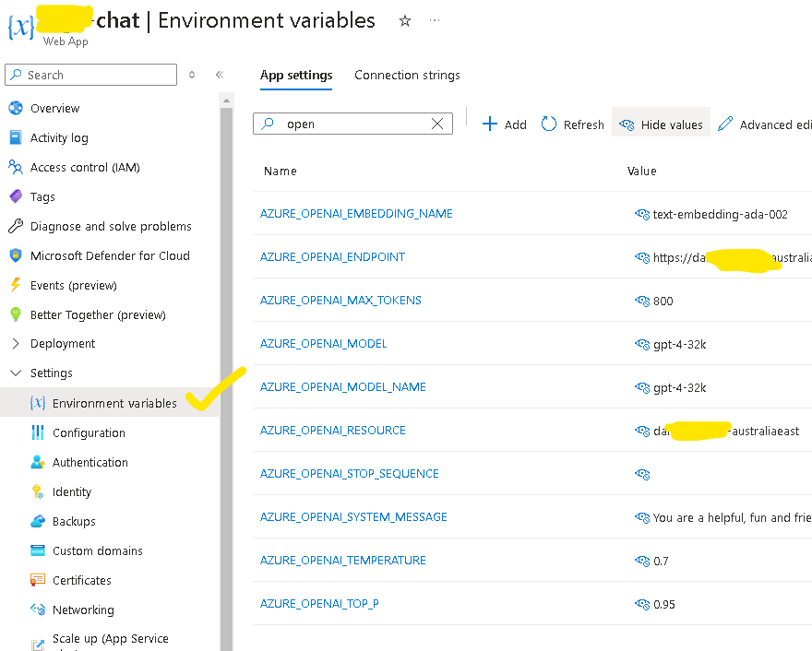Click the favorite star icon beside the title
Image resolution: width=812 pixels, height=651 pixels.
click(x=405, y=20)
